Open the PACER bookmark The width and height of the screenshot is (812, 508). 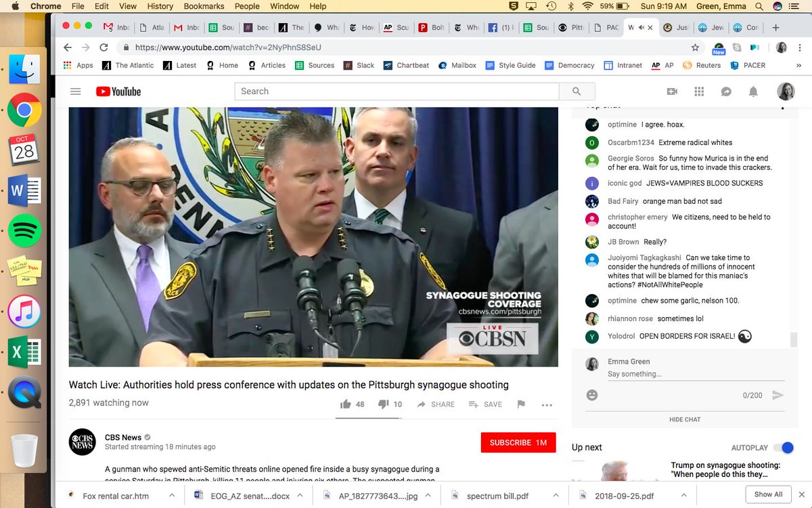[x=748, y=66]
